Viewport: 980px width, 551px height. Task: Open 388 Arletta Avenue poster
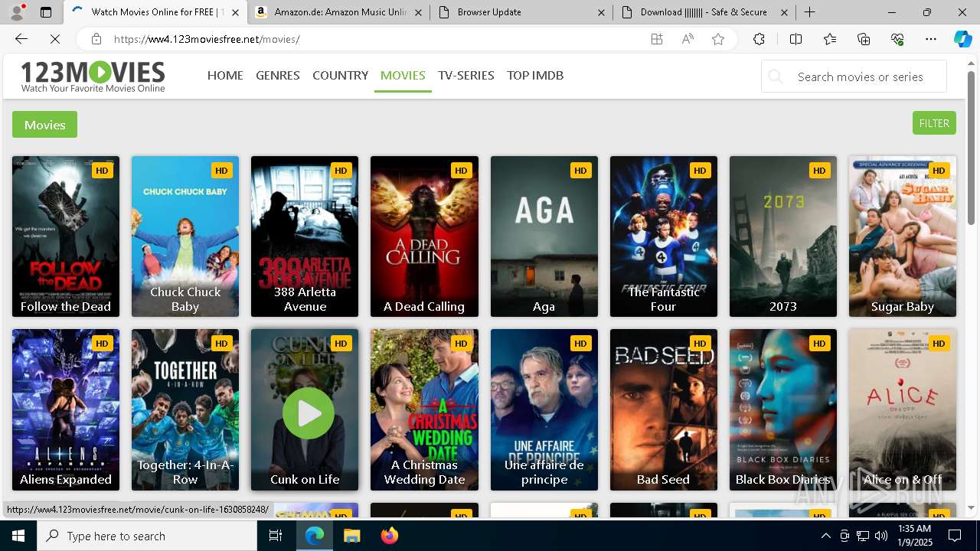[305, 236]
